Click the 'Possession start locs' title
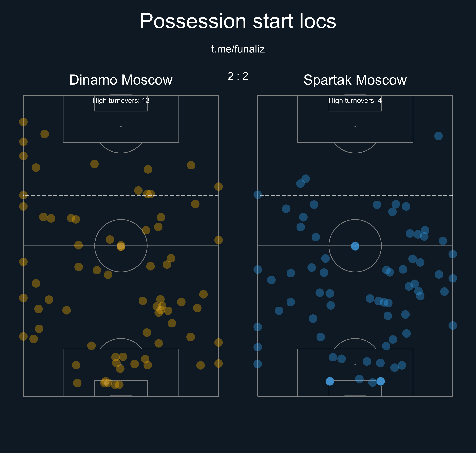This screenshot has height=453, width=476. click(238, 21)
